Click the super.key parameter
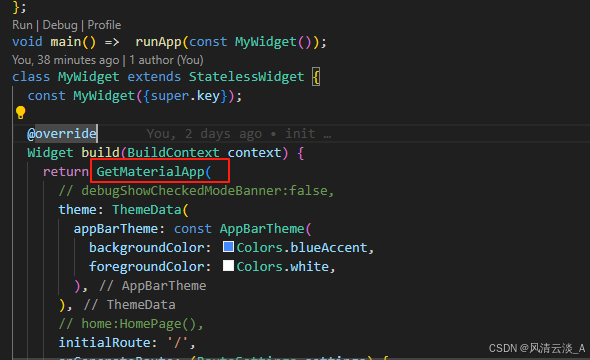 pos(185,96)
